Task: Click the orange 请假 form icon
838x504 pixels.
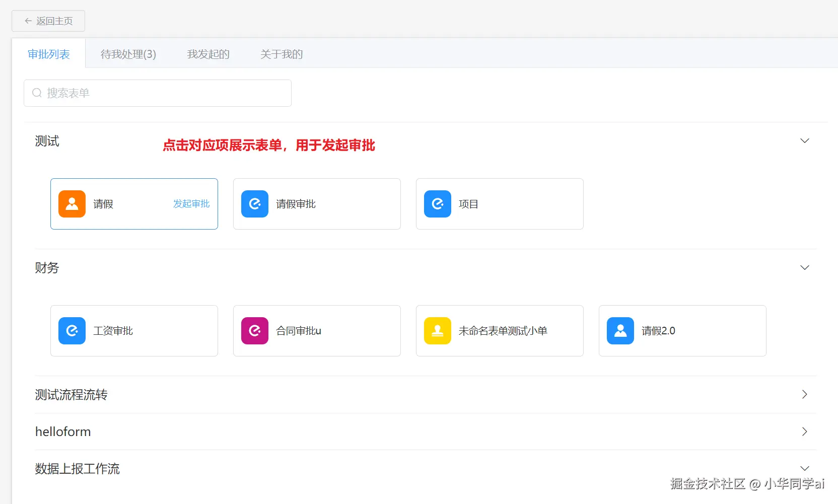Action: click(72, 204)
